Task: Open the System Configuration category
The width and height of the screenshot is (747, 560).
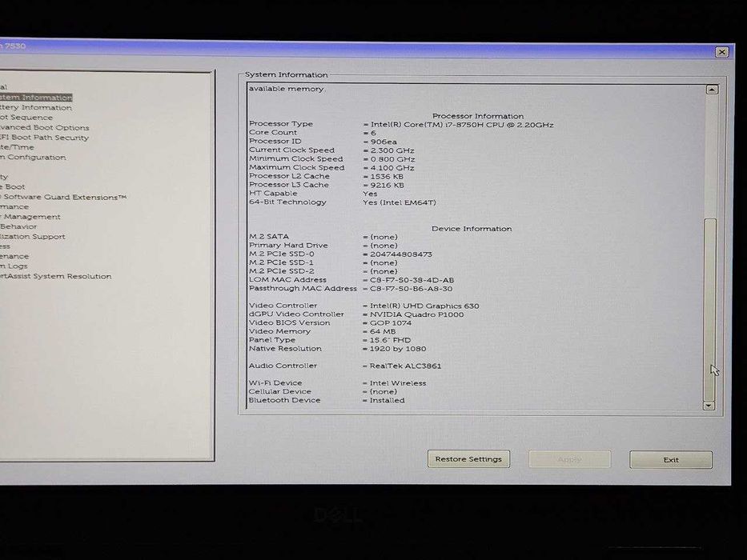Action: 33,157
